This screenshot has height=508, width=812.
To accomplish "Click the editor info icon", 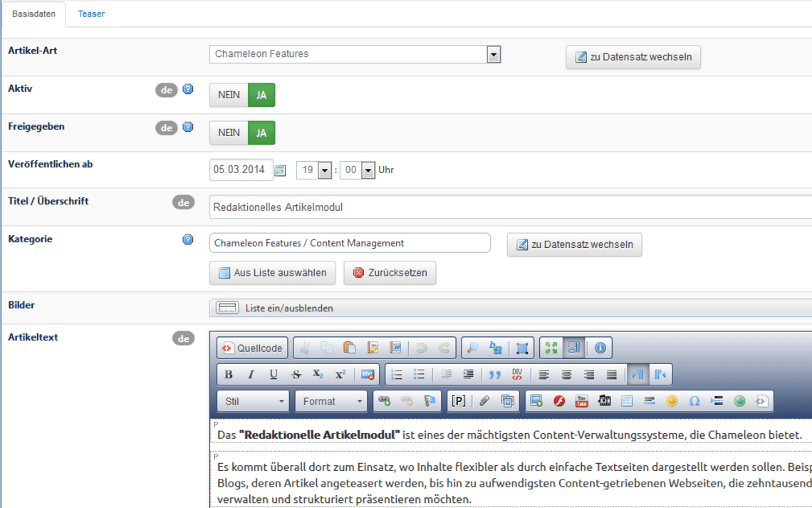I will tap(600, 348).
